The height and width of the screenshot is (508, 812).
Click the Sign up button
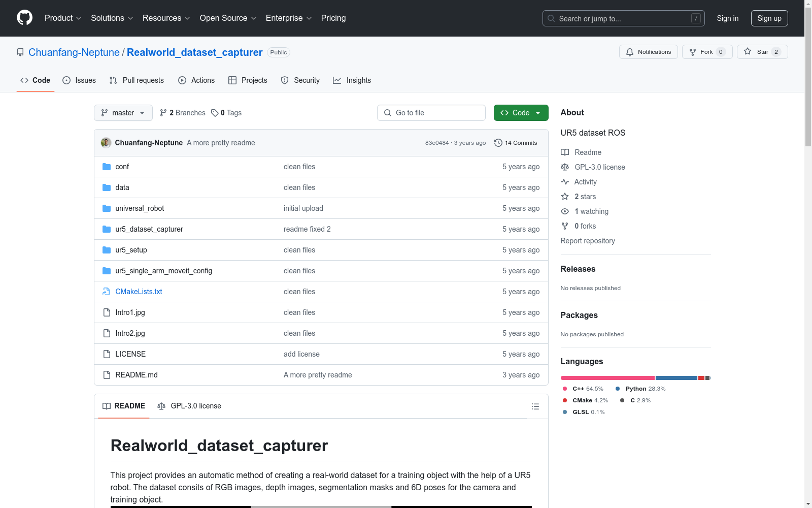coord(769,18)
